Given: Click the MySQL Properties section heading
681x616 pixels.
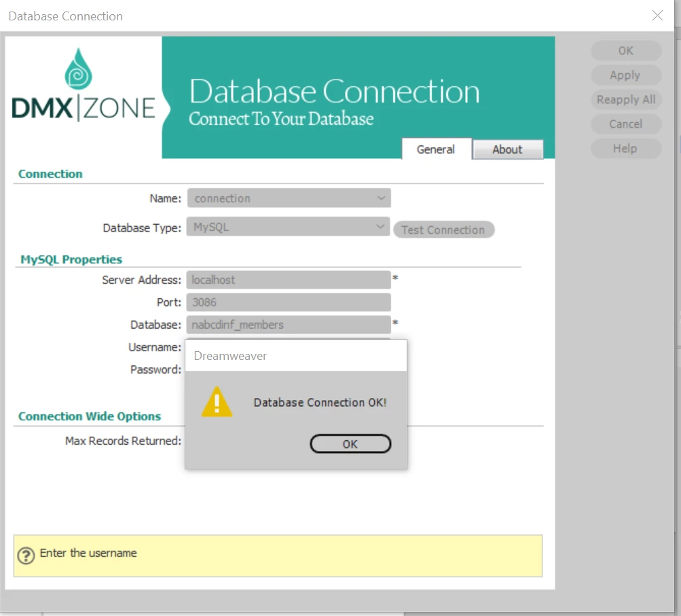Looking at the screenshot, I should pyautogui.click(x=71, y=259).
